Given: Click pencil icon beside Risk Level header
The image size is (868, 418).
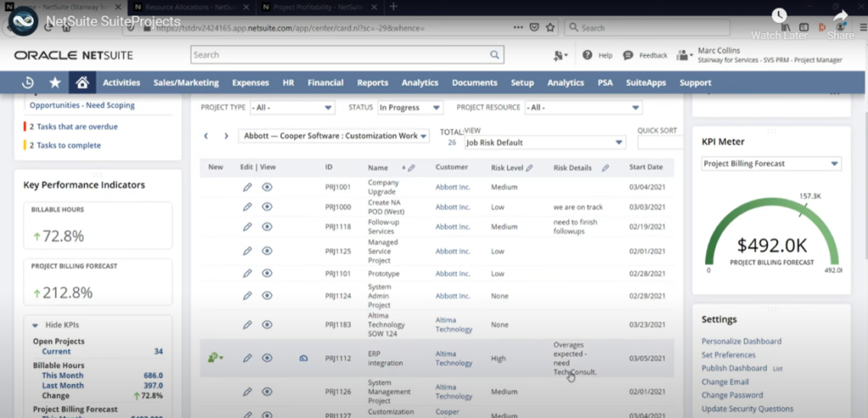Looking at the screenshot, I should [x=529, y=168].
